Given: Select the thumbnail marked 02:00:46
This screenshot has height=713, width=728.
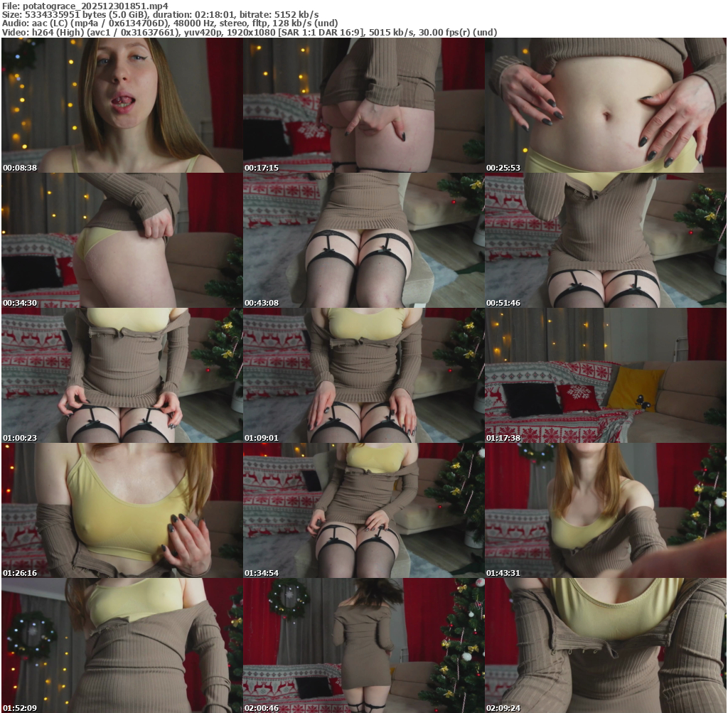Looking at the screenshot, I should point(363,645).
